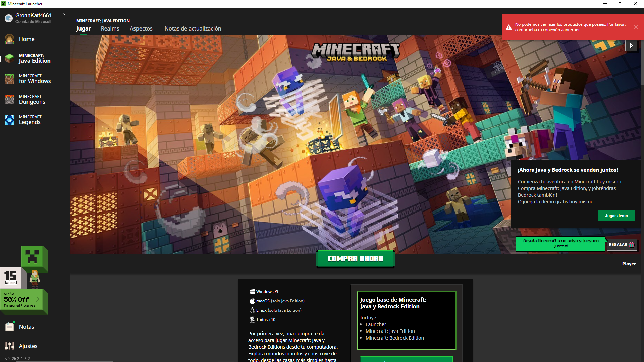Image resolution: width=644 pixels, height=362 pixels.
Task: Click the GronnKatt4661 profile avatar
Action: click(9, 18)
